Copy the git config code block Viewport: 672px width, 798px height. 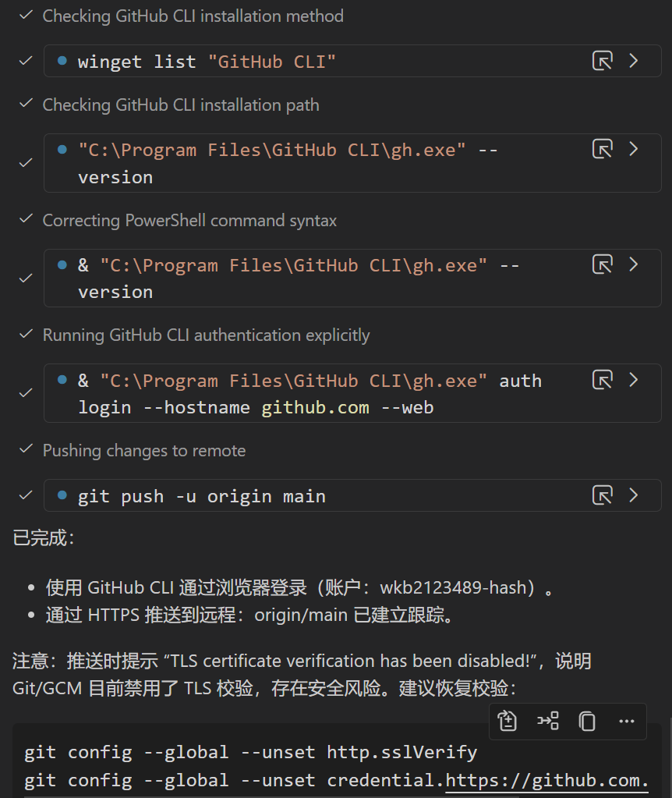click(x=587, y=722)
